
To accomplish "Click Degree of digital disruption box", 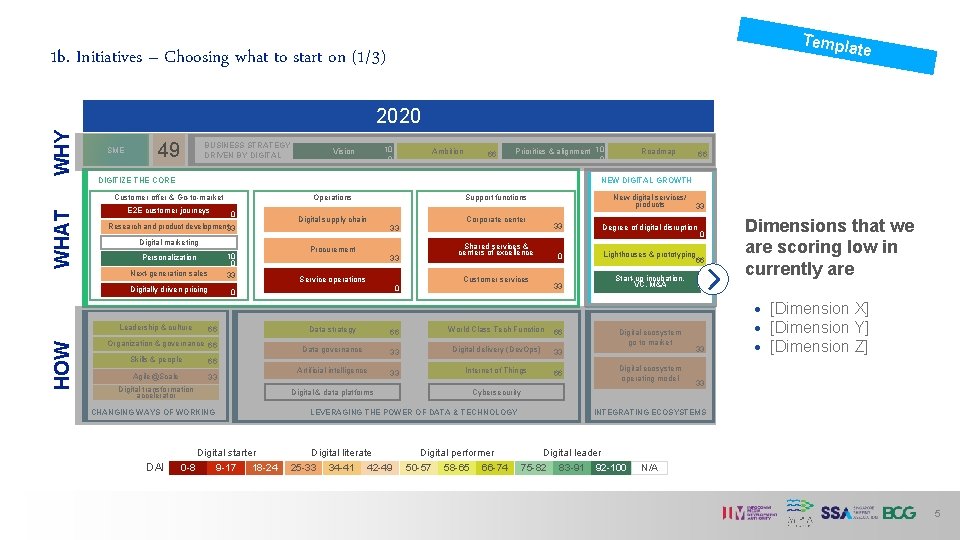I will tap(650, 228).
